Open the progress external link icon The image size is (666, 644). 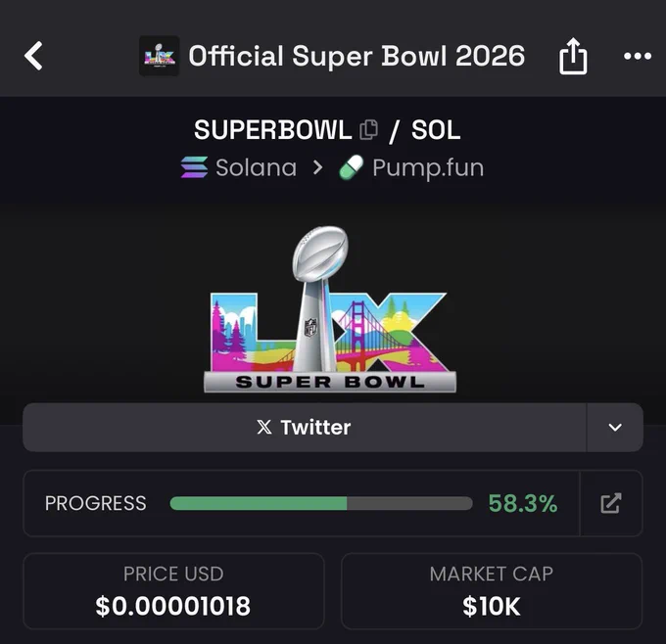click(611, 503)
